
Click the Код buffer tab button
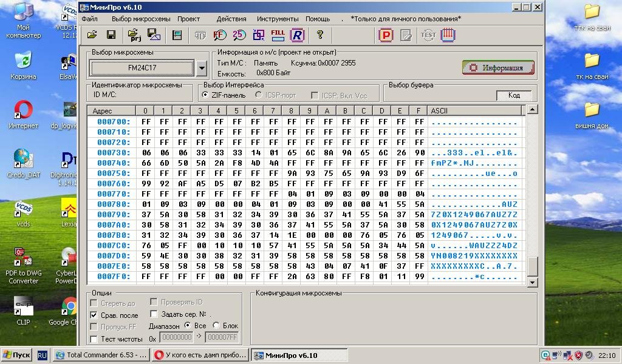pyautogui.click(x=514, y=95)
